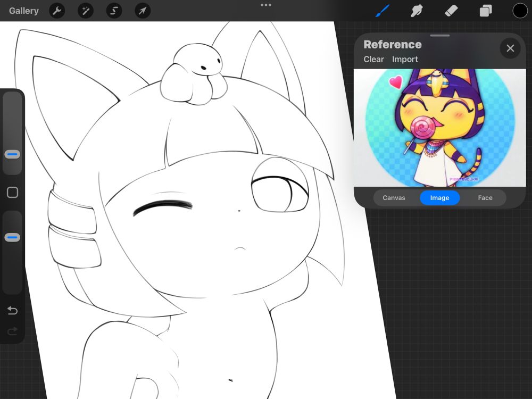This screenshot has height=399, width=532.
Task: Tap the three-dot menu at top center
Action: click(266, 5)
